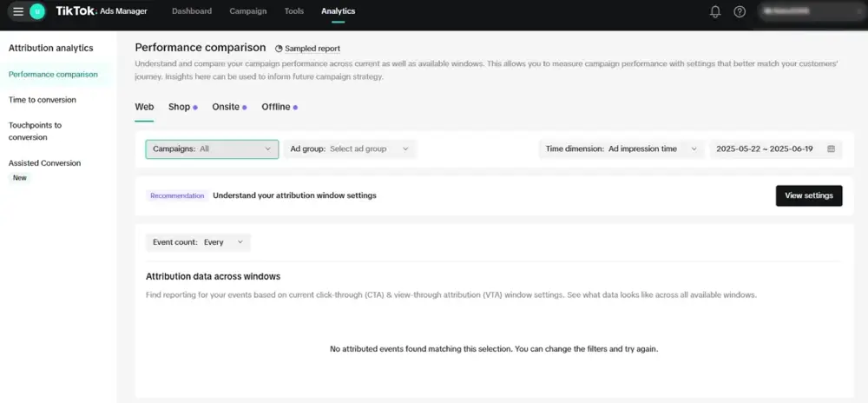868x403 pixels.
Task: Open the calendar icon in date range
Action: point(831,149)
